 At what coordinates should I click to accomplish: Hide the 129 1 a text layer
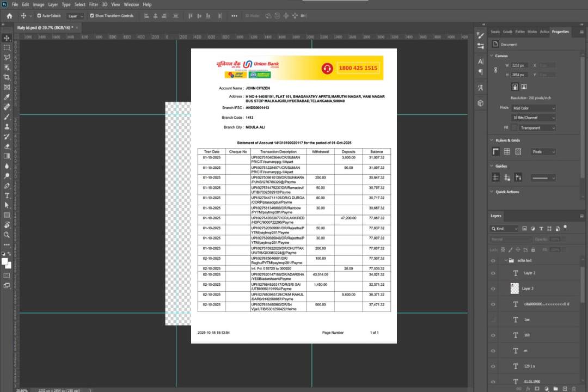coord(493,366)
